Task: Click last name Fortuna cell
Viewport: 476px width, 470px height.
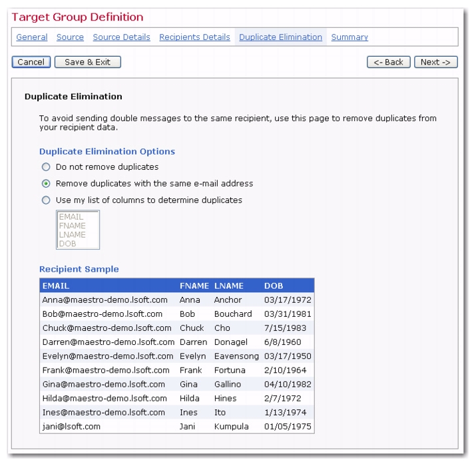Action: (230, 370)
